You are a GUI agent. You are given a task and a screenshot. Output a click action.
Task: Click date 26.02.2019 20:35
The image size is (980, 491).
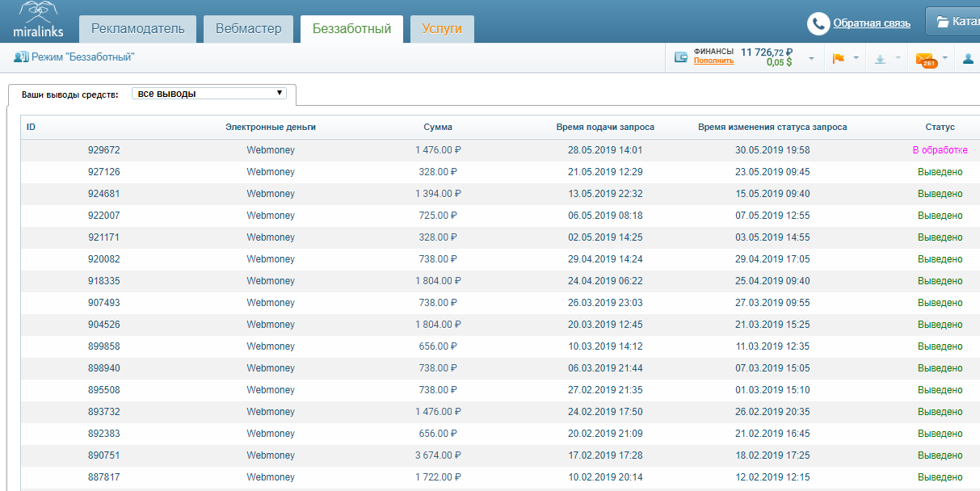tap(772, 412)
